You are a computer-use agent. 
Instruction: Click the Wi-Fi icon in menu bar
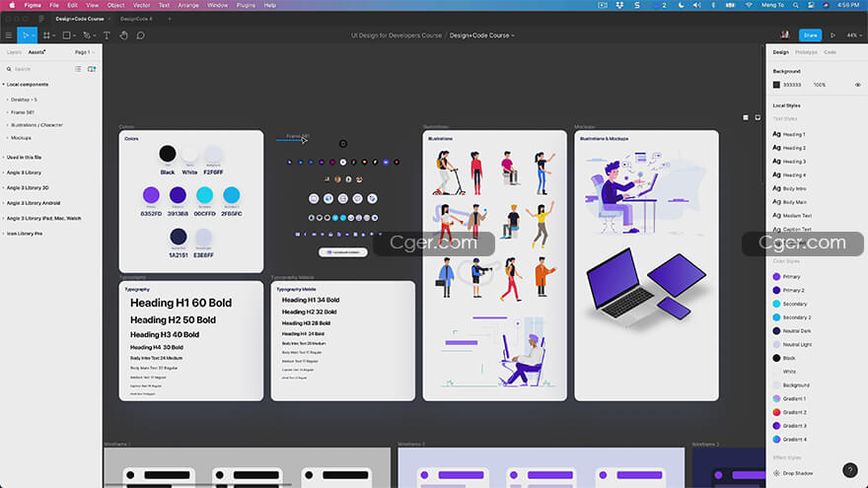click(749, 5)
